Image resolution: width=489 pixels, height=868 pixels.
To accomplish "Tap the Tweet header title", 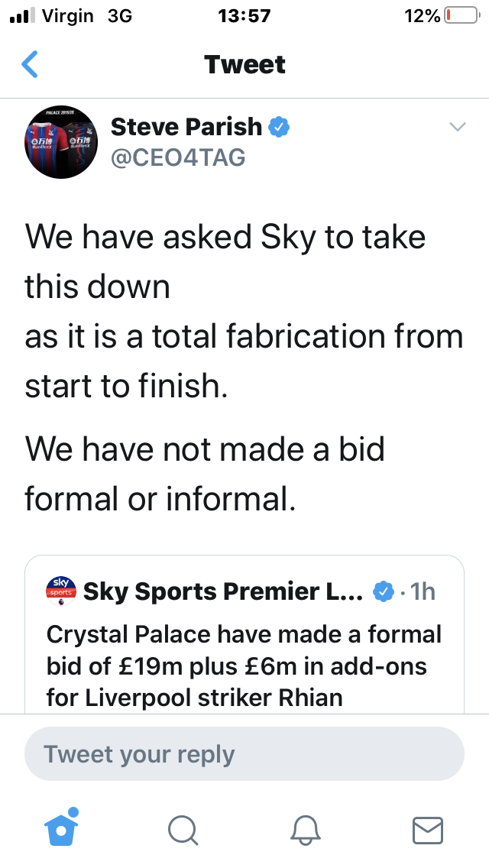I will pos(244,64).
